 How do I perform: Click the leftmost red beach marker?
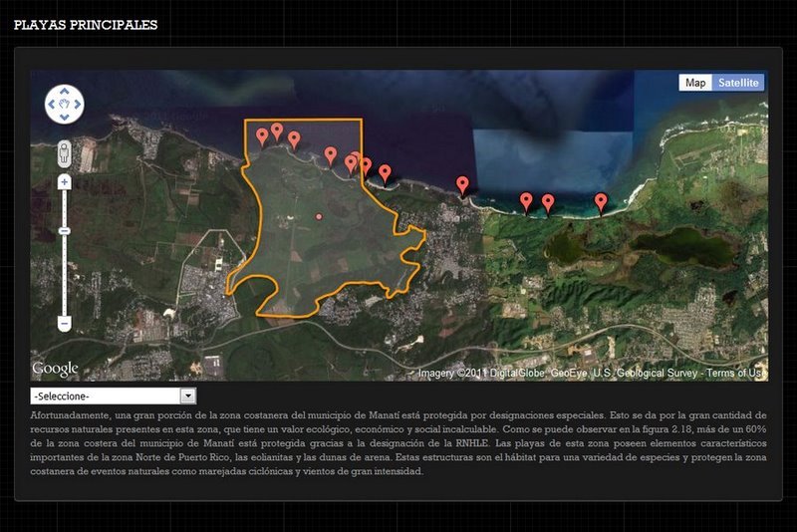[262, 135]
